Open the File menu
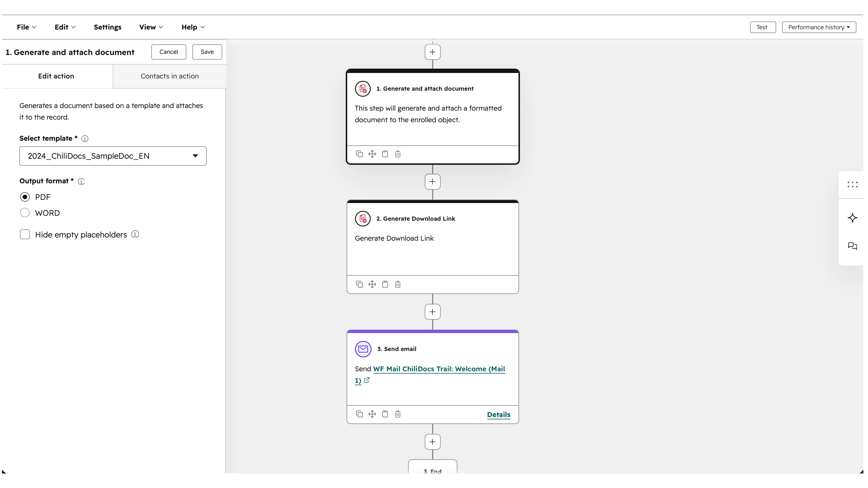 pos(26,27)
